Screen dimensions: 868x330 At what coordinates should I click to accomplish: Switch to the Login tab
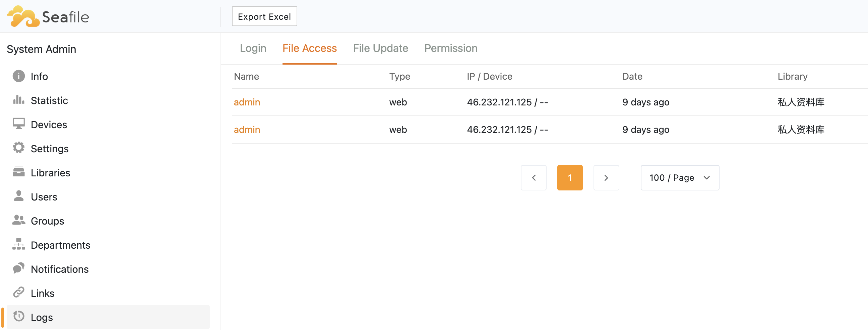253,49
